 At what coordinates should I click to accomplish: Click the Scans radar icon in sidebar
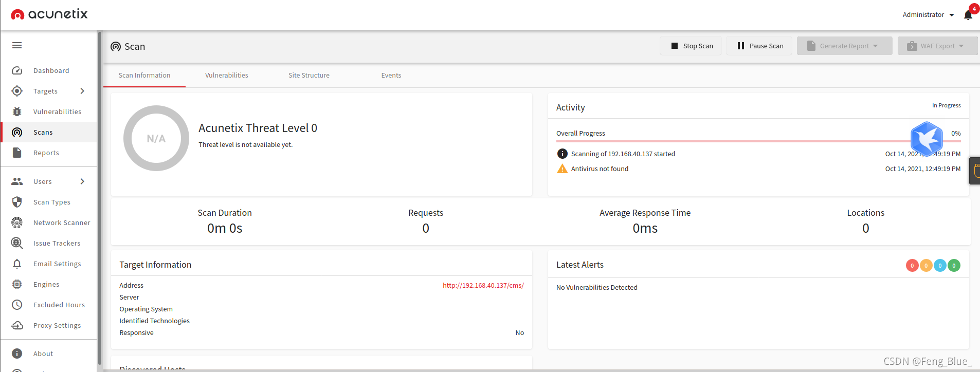tap(17, 132)
